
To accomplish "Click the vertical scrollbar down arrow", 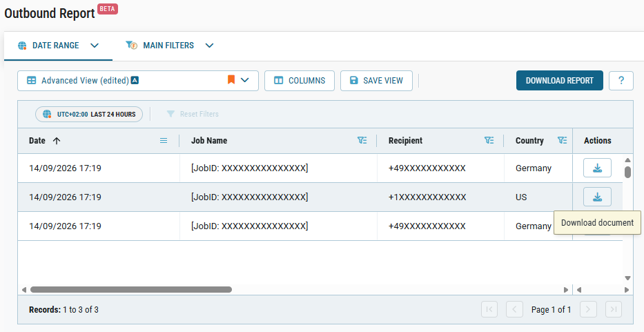I will coord(627,278).
